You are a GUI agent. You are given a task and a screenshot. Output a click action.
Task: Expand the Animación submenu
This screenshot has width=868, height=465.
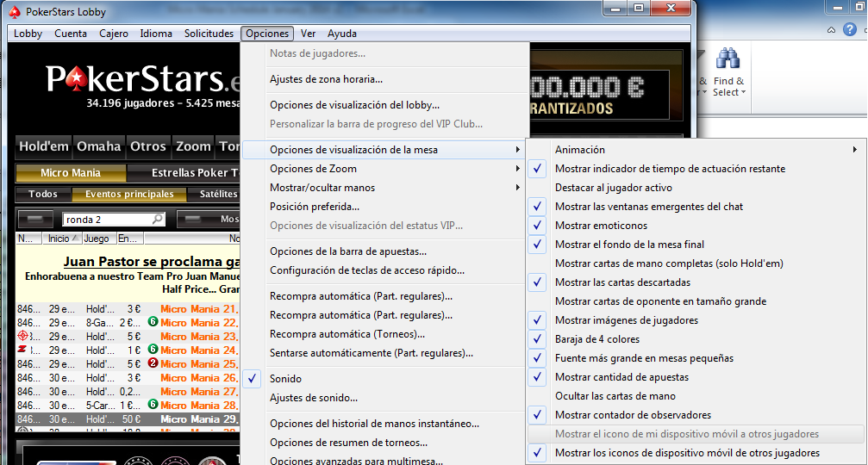(x=696, y=150)
